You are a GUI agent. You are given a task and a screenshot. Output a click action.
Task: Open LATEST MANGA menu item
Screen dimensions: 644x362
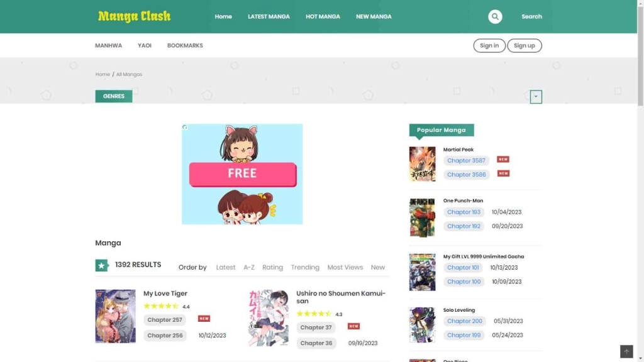click(x=269, y=16)
